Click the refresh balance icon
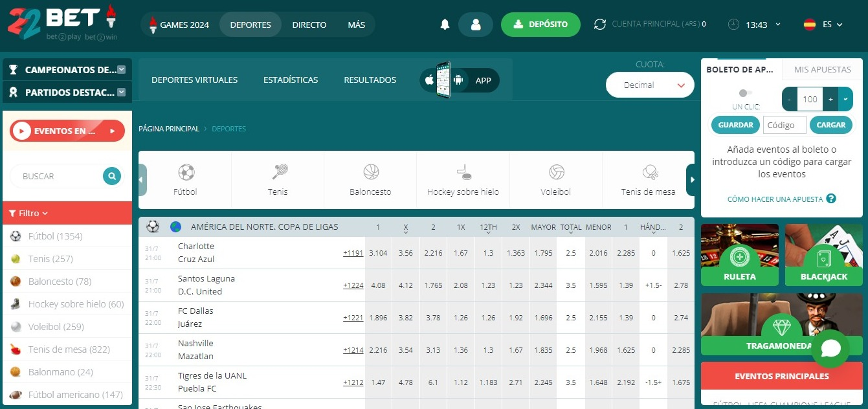 (x=600, y=24)
